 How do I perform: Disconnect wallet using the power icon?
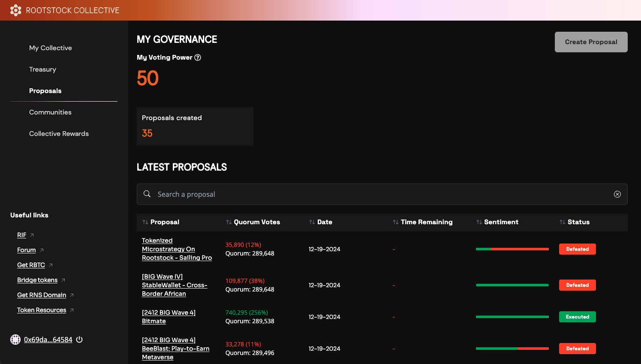[79, 340]
